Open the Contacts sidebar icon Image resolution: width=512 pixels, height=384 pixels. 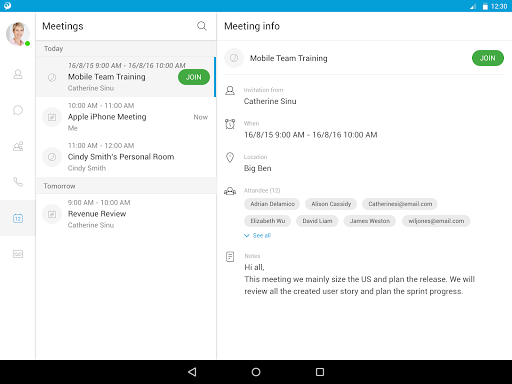[18, 74]
